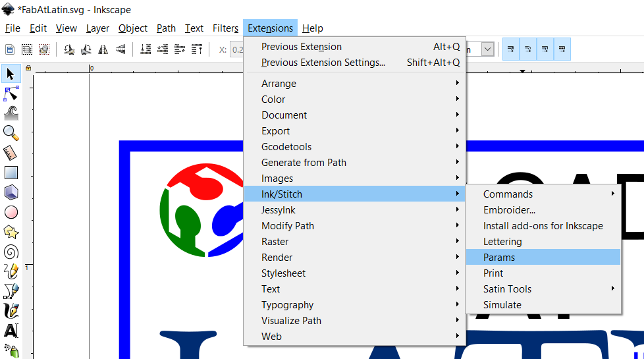Select the Selector arrow tool
644x359 pixels.
(x=11, y=74)
